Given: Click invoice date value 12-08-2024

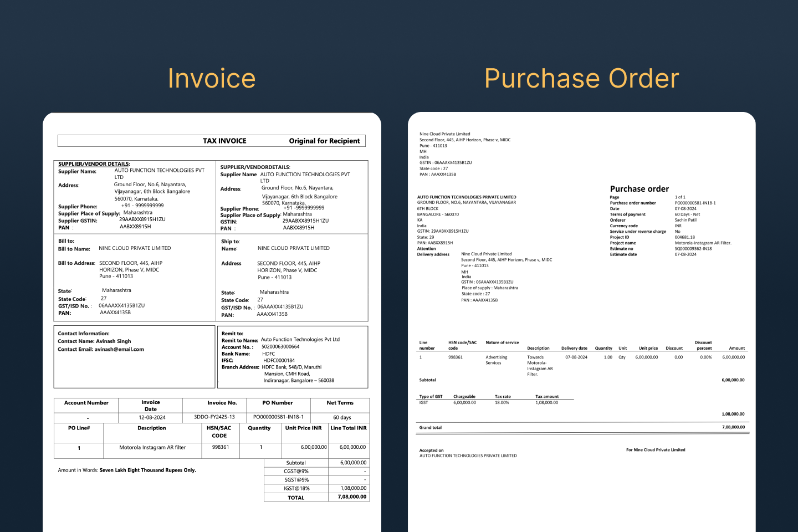Looking at the screenshot, I should coord(152,417).
